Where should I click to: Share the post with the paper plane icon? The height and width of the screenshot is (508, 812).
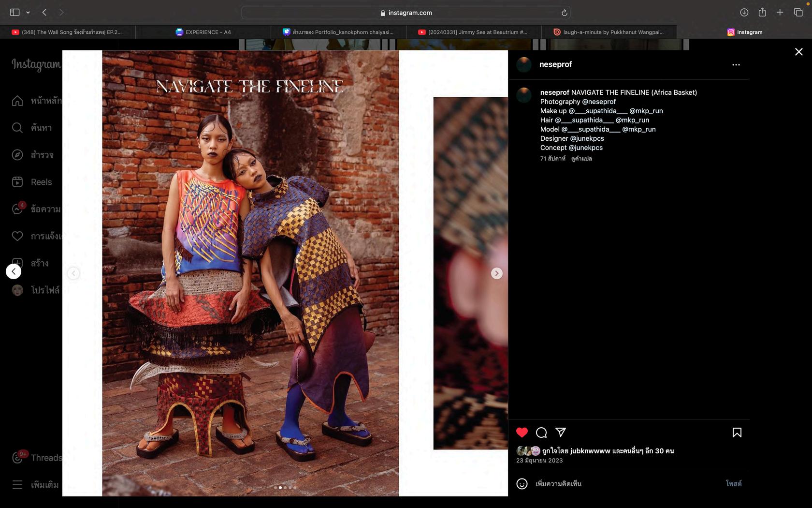pyautogui.click(x=561, y=433)
